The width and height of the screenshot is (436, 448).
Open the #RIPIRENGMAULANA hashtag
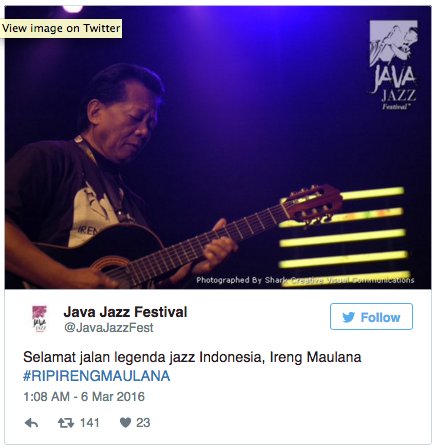[x=97, y=376]
